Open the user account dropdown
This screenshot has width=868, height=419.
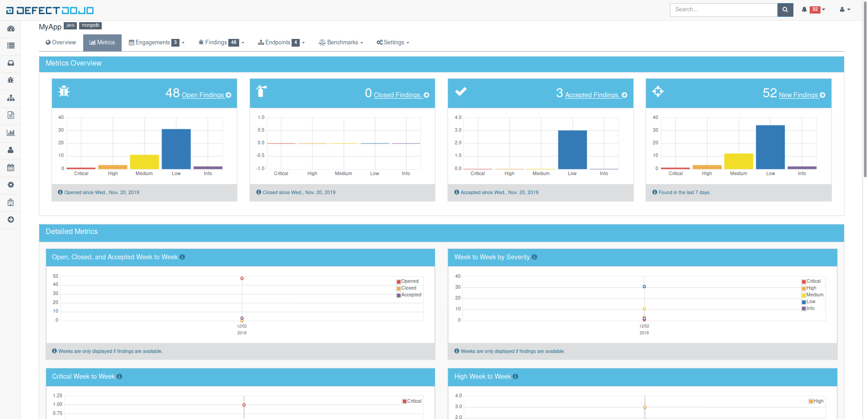coord(845,10)
